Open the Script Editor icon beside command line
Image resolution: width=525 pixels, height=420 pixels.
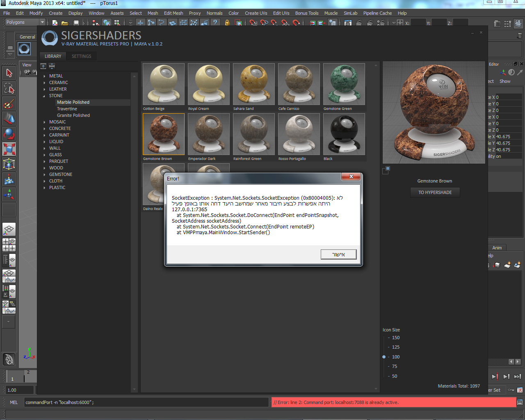pyautogui.click(x=520, y=402)
